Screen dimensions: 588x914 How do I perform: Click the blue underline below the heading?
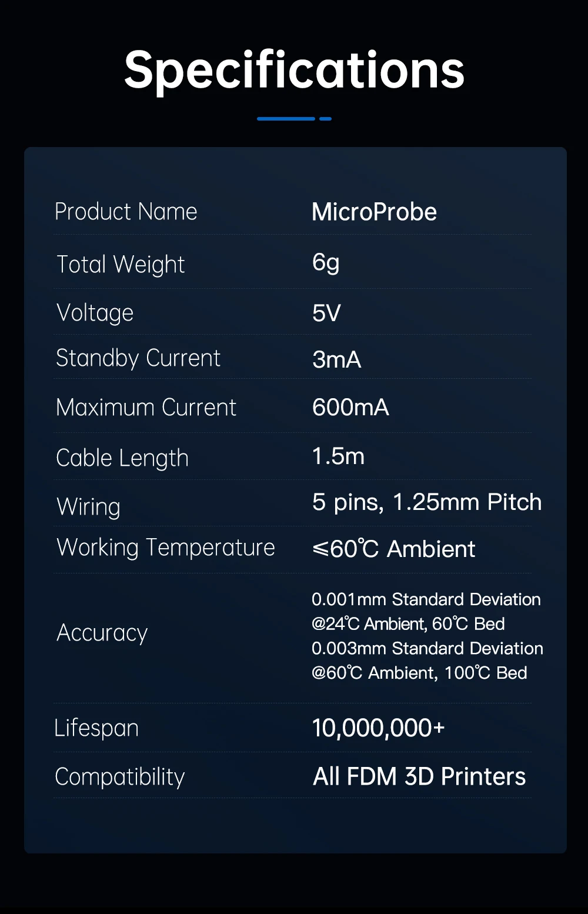tap(294, 119)
